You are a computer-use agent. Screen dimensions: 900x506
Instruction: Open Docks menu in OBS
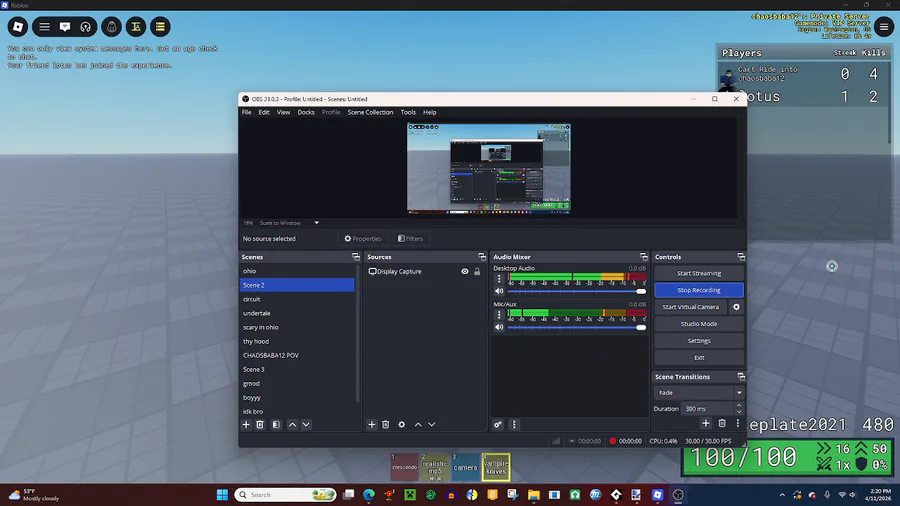(x=306, y=112)
